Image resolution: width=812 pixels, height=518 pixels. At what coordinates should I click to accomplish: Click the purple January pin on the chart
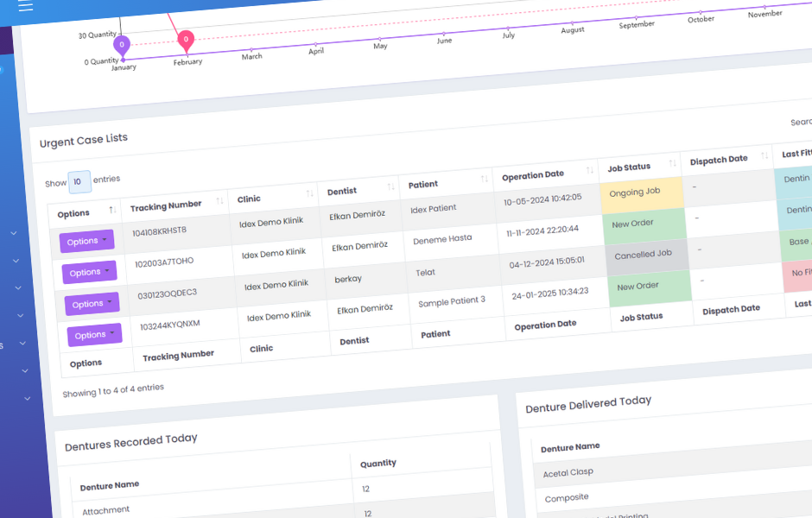coord(122,46)
